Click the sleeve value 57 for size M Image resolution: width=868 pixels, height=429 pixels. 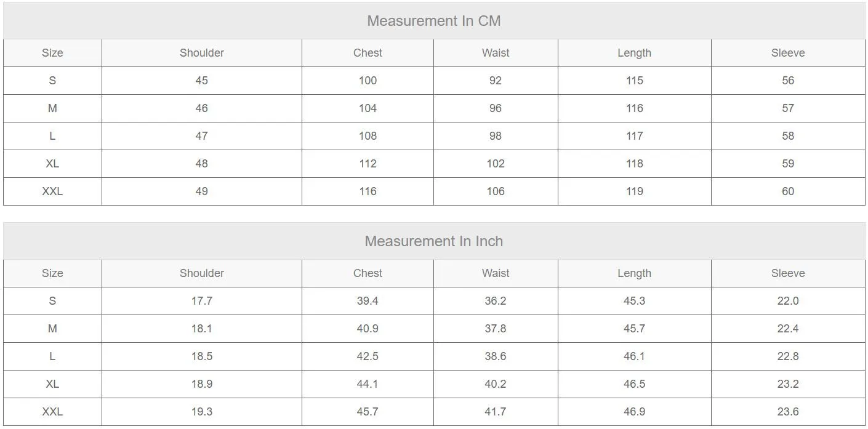(788, 108)
